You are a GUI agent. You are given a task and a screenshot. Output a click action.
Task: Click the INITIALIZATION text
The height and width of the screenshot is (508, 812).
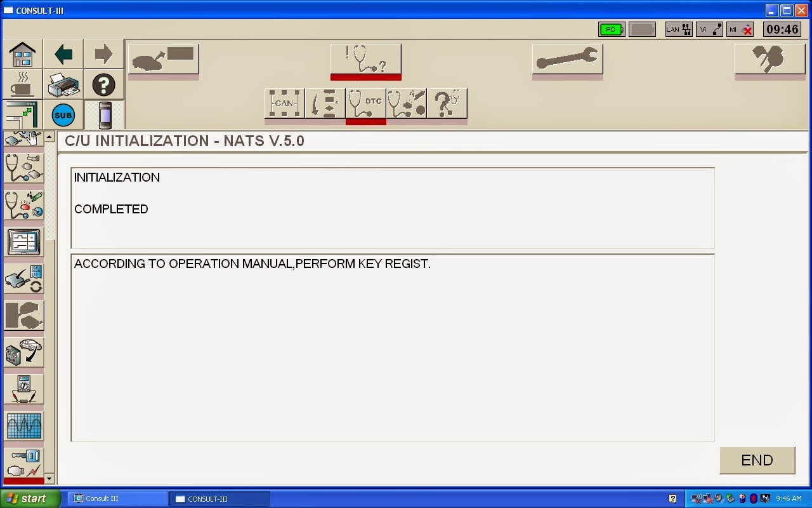click(117, 178)
